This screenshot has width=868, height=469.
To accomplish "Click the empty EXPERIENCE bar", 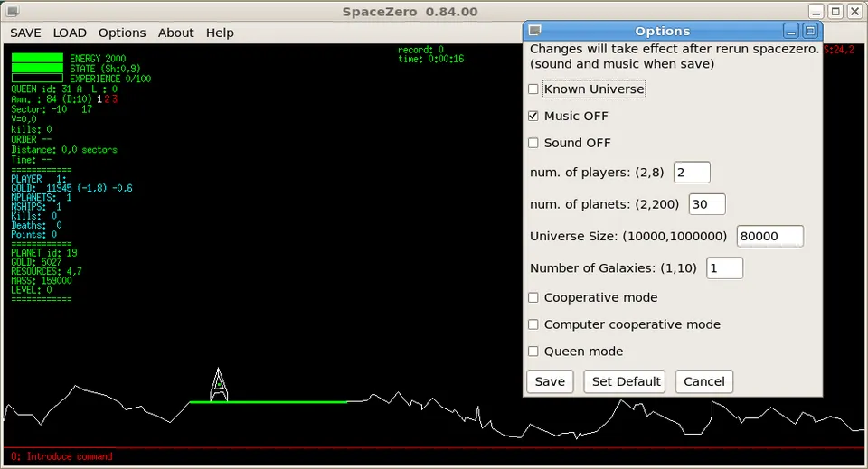I will point(37,78).
